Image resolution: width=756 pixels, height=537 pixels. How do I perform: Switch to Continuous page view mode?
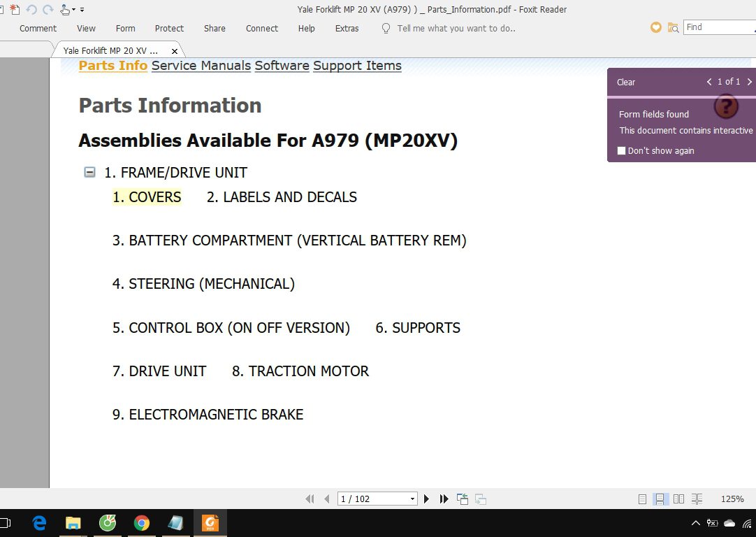(660, 499)
